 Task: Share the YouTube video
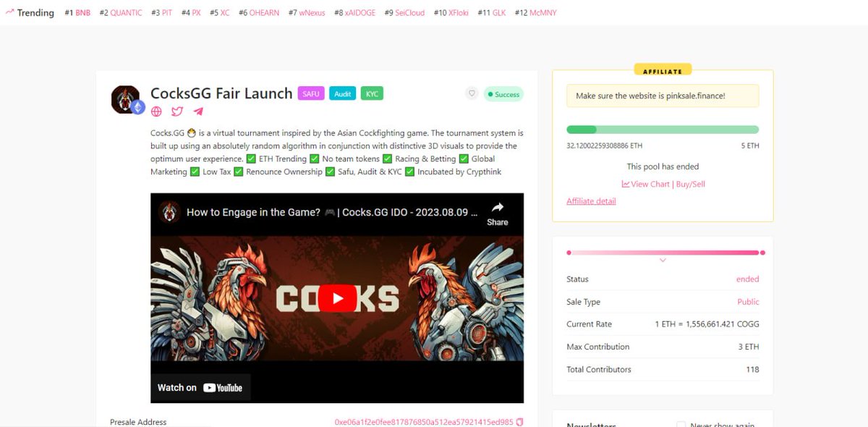(498, 214)
